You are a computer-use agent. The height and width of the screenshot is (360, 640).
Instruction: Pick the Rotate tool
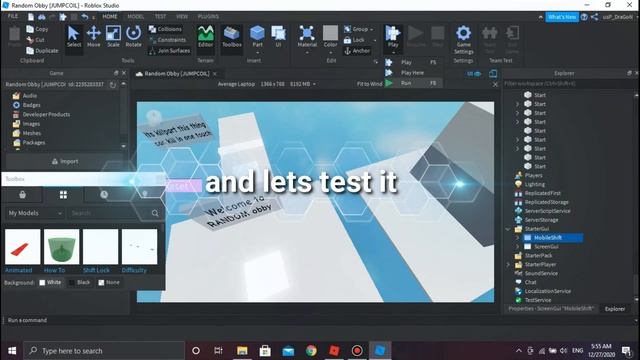coord(133,37)
